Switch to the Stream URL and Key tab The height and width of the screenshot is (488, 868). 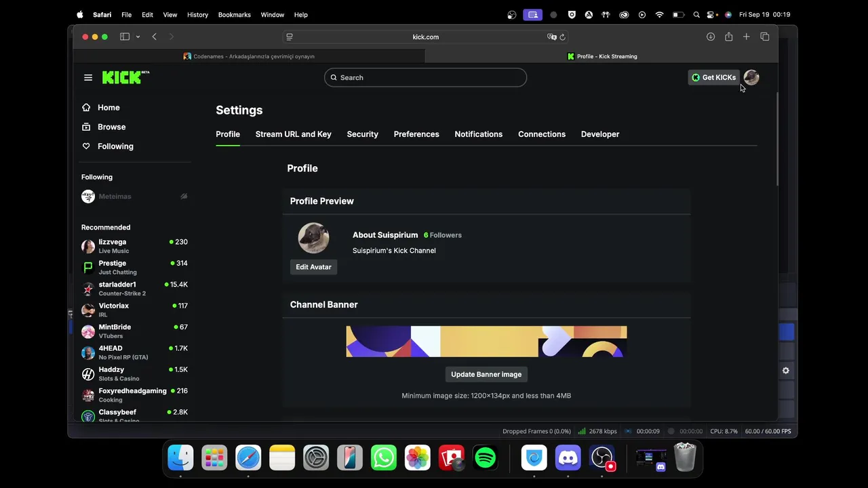(293, 134)
